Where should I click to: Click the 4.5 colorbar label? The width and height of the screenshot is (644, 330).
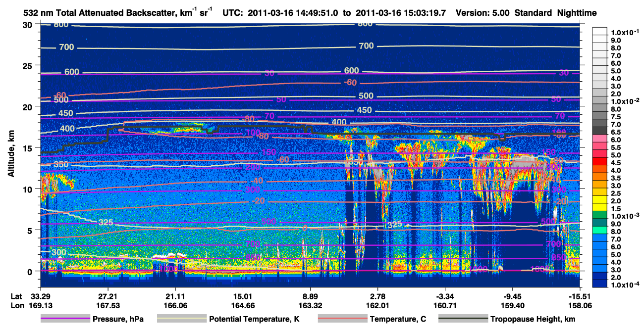point(615,162)
